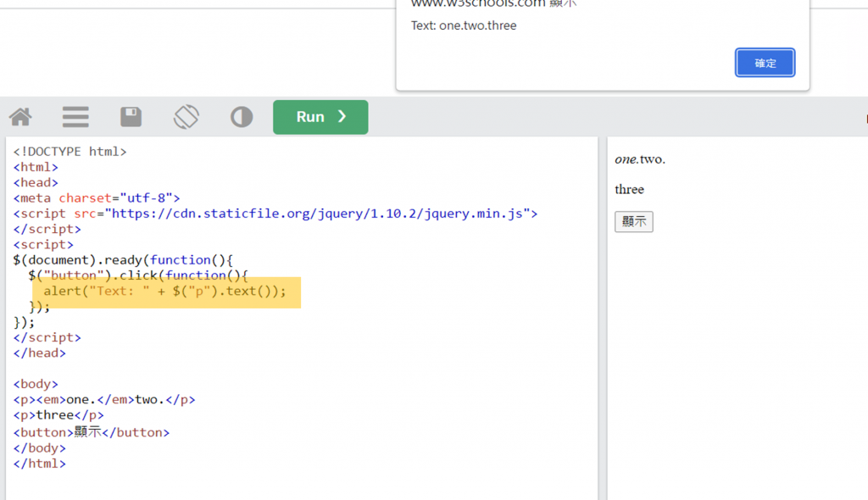Image resolution: width=868 pixels, height=500 pixels.
Task: Click the <p>three</p> code line
Action: [x=58, y=414]
